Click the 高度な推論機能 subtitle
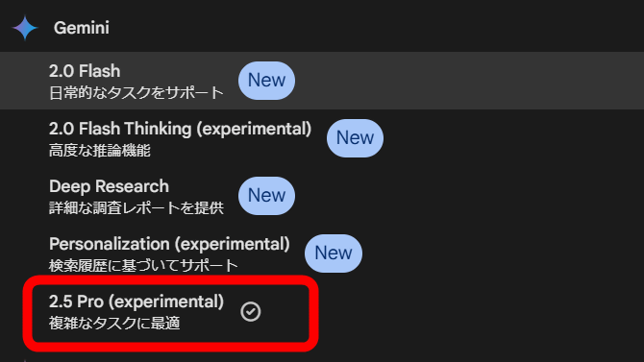The image size is (644, 362). point(100,151)
